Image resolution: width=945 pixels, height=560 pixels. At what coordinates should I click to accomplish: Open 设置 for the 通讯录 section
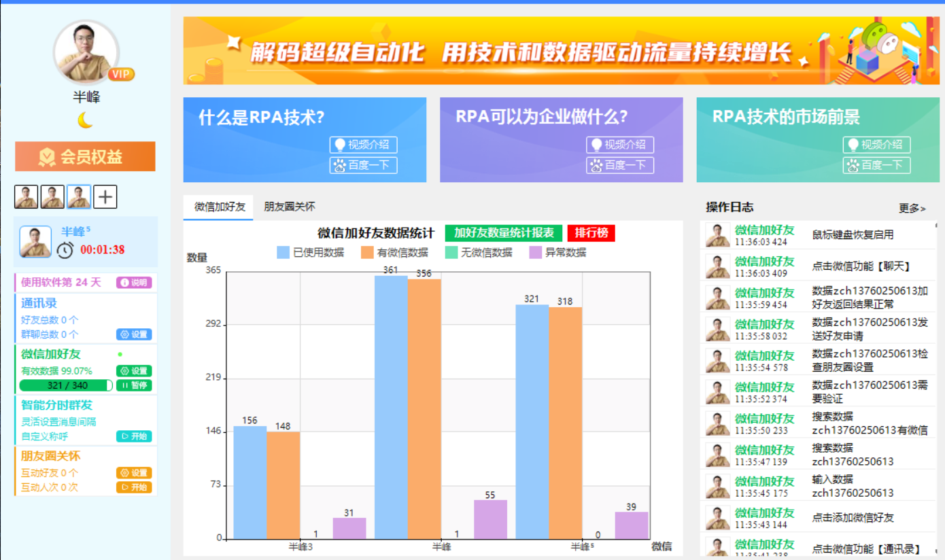134,334
